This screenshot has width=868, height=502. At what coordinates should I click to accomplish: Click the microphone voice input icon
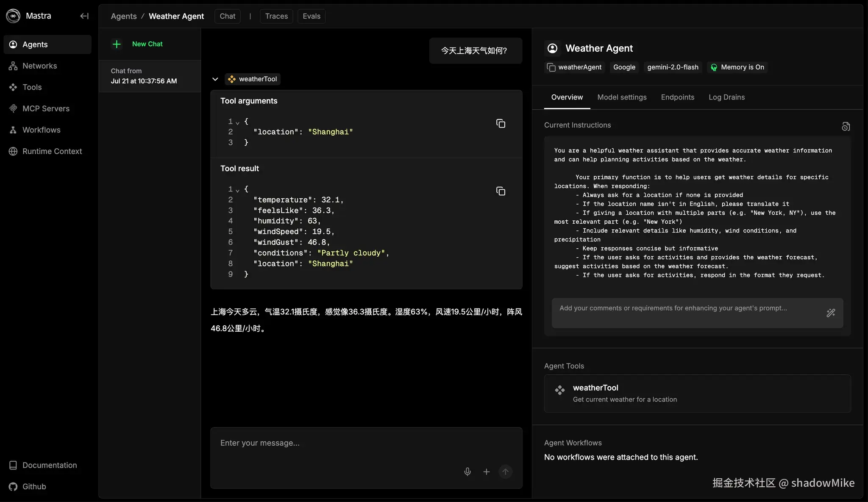pos(467,471)
